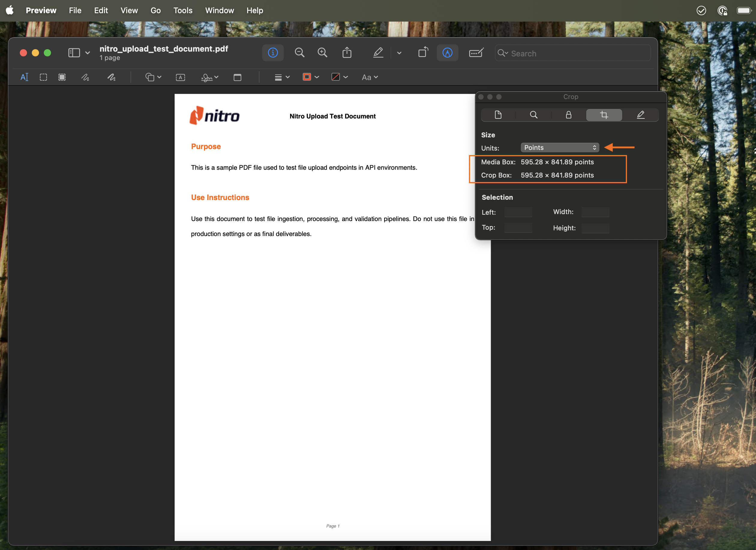Click the Zoom Out magnifier icon
Screen dimensions: 756x550
pos(299,53)
